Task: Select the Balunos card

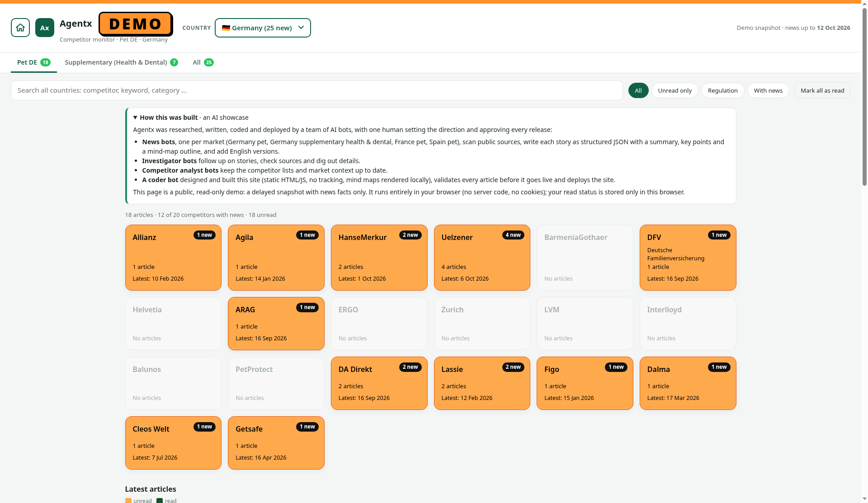Action: (173, 383)
